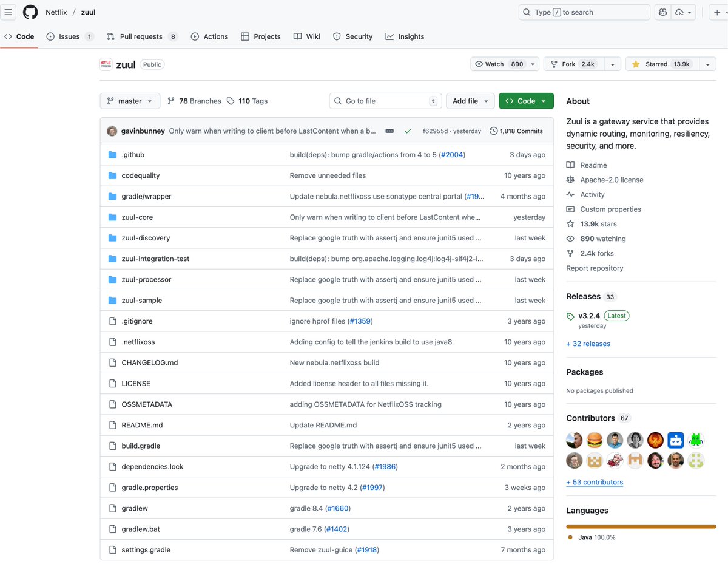Show commit message ellipsis details
This screenshot has width=728, height=564.
tap(389, 131)
